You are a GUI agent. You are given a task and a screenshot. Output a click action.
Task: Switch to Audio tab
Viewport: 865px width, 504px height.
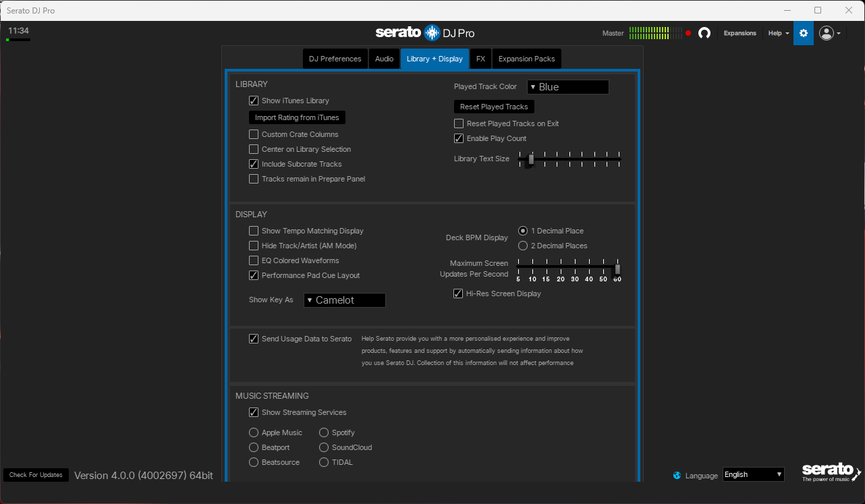tap(385, 59)
